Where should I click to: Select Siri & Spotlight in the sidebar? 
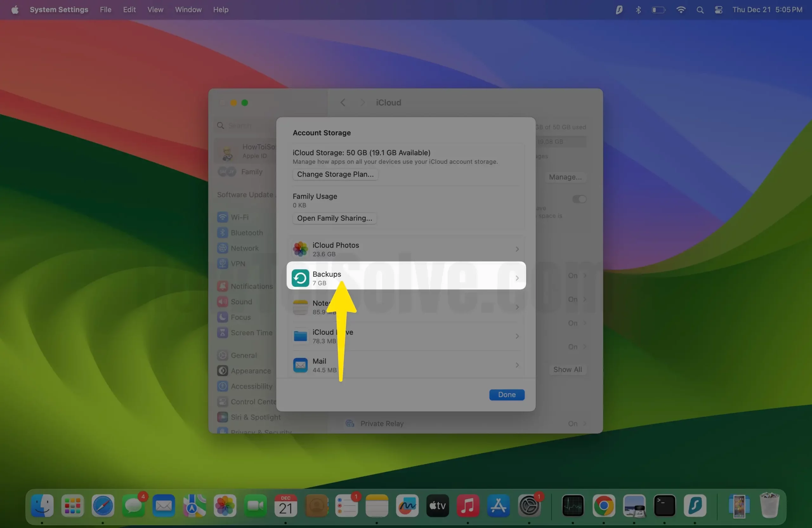click(248, 417)
